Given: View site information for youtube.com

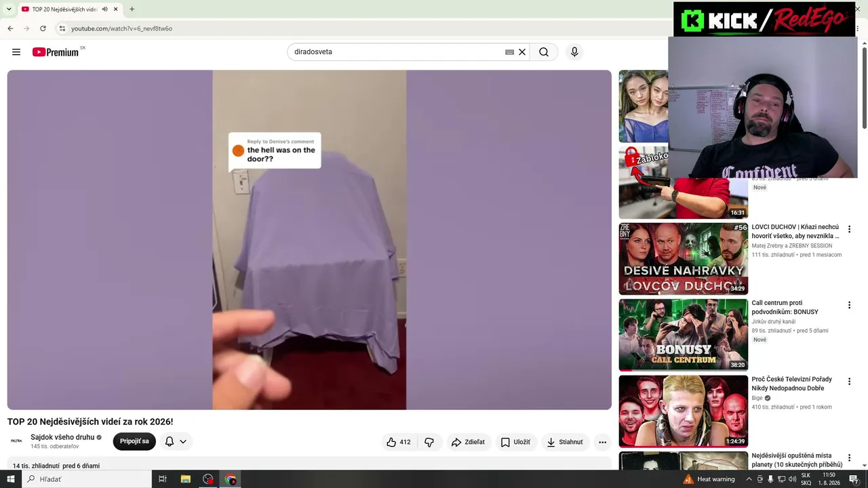Looking at the screenshot, I should click(x=62, y=28).
